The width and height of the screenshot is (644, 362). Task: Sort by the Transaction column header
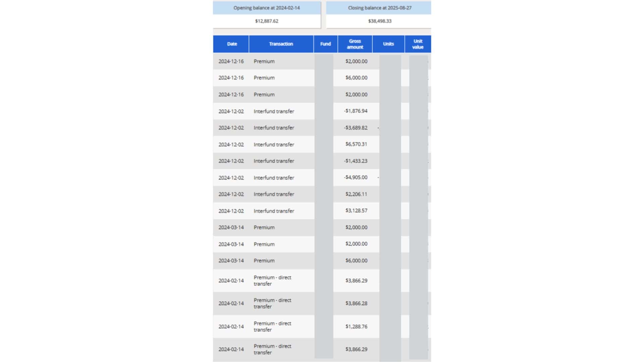(x=281, y=44)
